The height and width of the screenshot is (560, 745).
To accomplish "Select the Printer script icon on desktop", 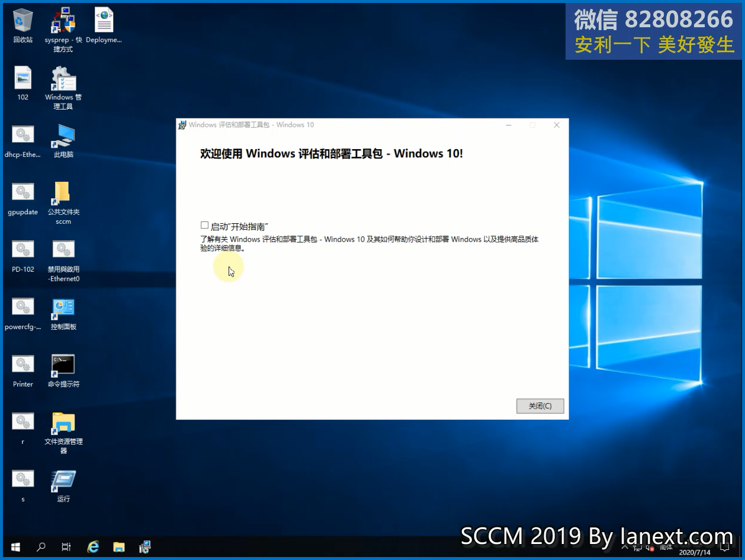I will (23, 371).
